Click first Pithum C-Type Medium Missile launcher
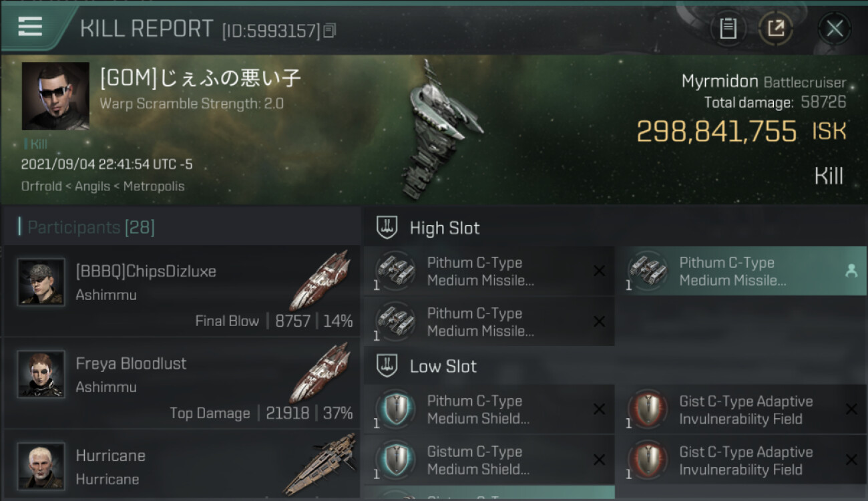The height and width of the screenshot is (501, 868). [489, 271]
